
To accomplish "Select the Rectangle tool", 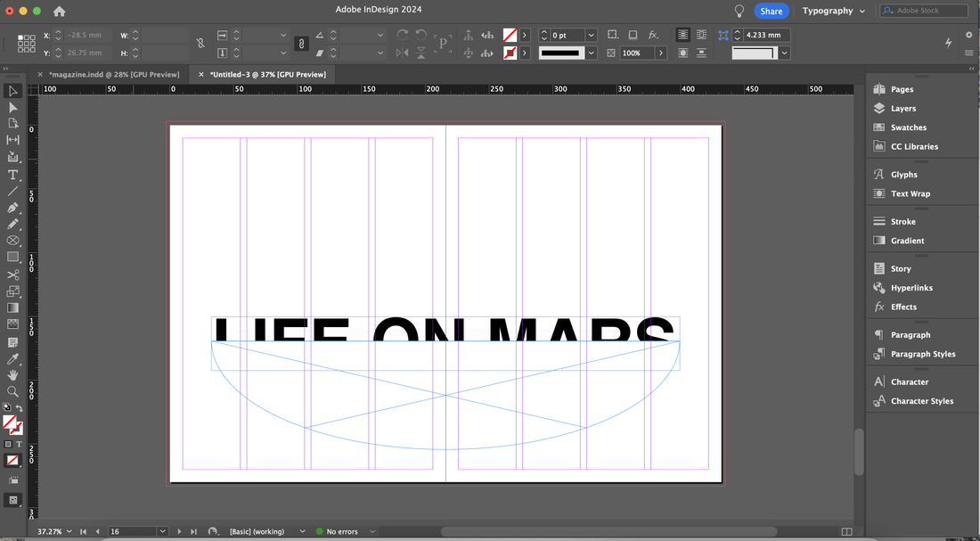I will point(12,257).
